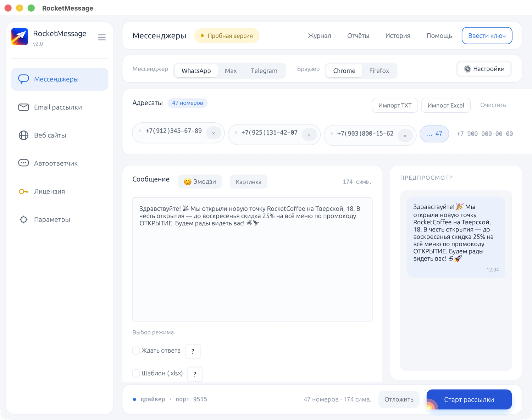Click the smiley icon on Эмодзи button
This screenshot has width=532, height=420.
point(188,181)
